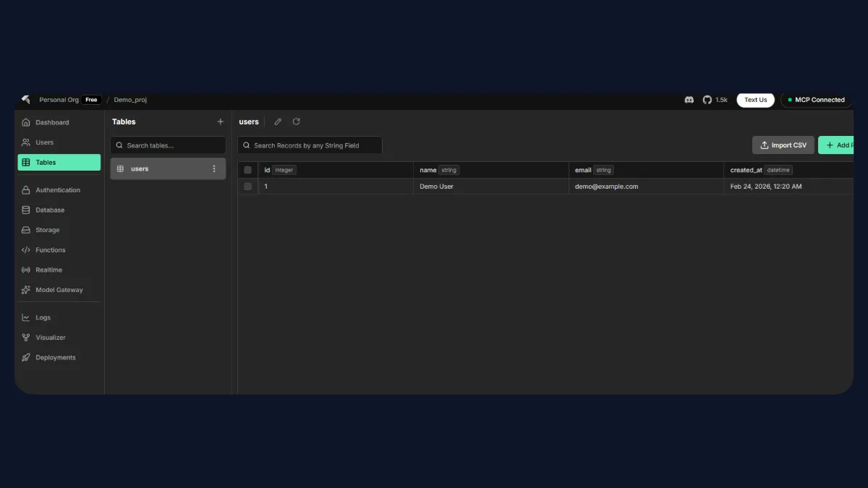Switch to the Logs section
Viewport: 868px width, 488px height.
tap(43, 317)
